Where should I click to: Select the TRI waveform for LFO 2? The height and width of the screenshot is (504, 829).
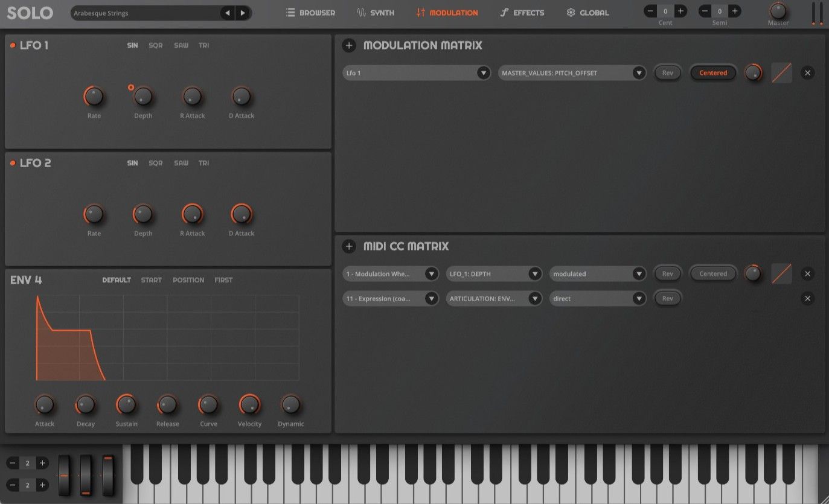(x=203, y=162)
